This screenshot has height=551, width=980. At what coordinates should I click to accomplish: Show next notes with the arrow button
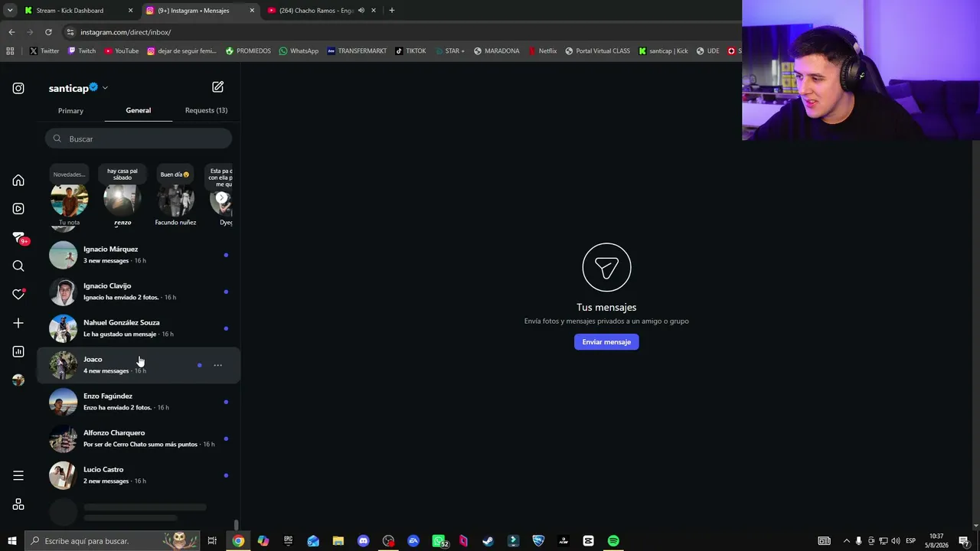(221, 198)
